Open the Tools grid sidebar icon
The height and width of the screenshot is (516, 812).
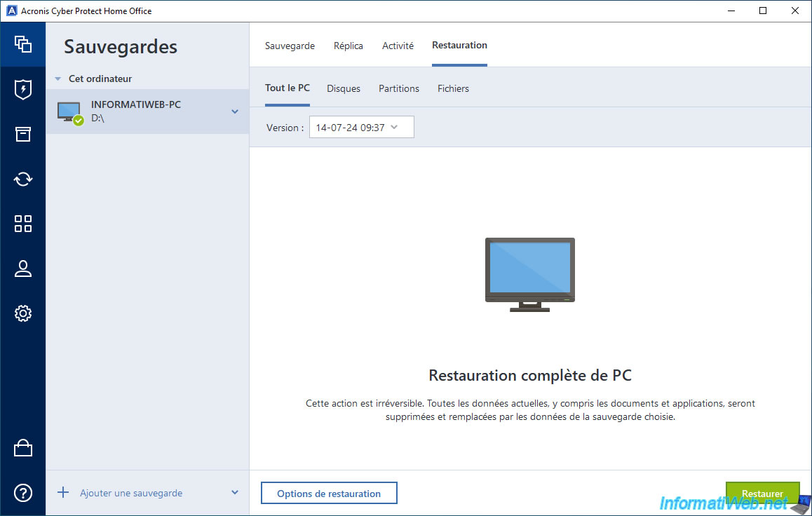pyautogui.click(x=22, y=224)
